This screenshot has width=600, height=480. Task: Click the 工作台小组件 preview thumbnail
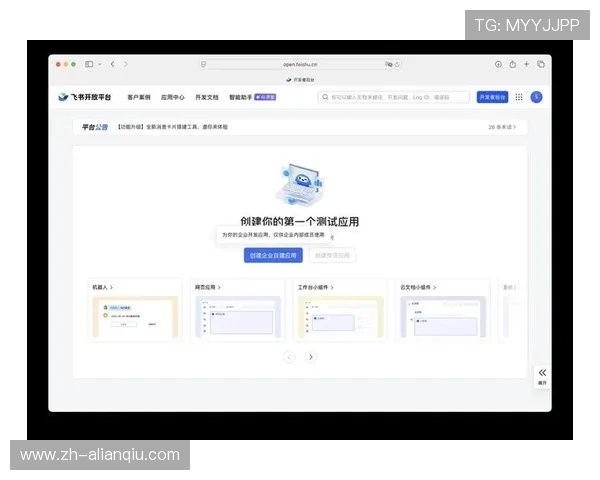coord(341,317)
